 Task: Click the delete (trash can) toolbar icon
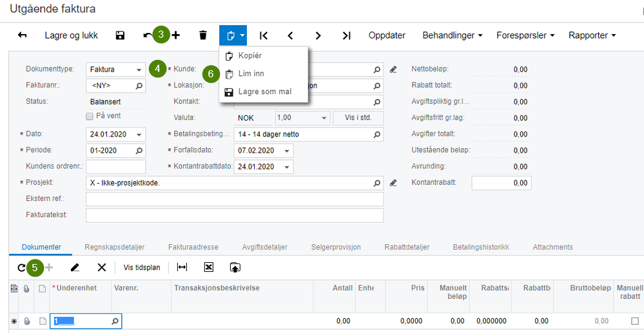tap(203, 35)
